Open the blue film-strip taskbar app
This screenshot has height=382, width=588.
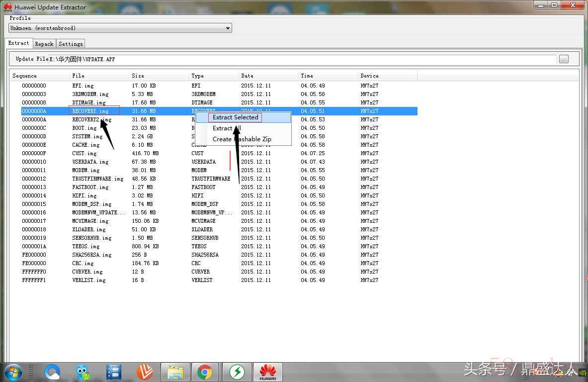click(113, 372)
